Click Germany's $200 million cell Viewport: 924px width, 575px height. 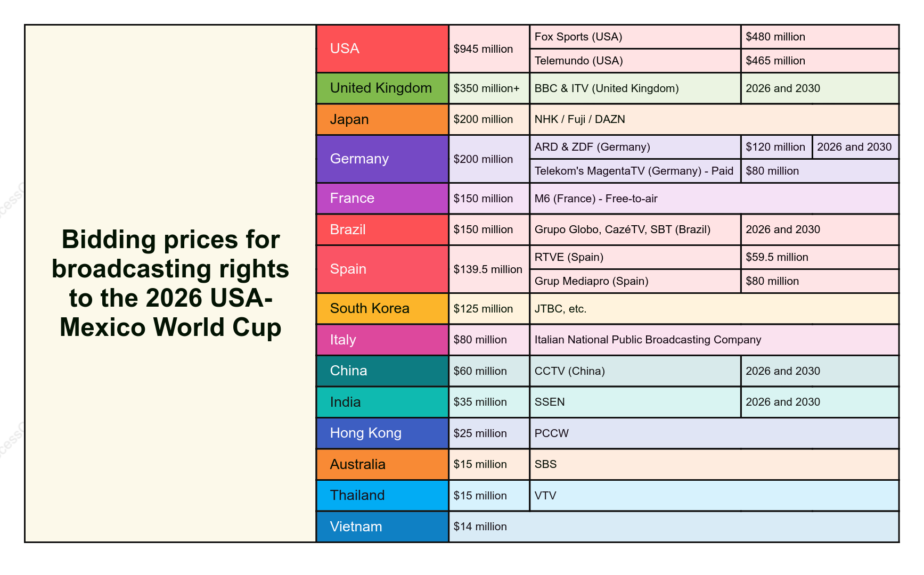coord(489,159)
